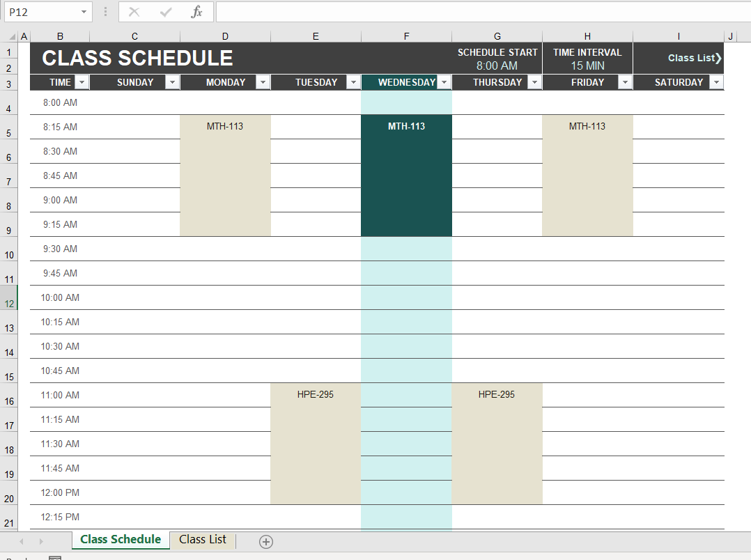The width and height of the screenshot is (751, 560).
Task: Open the WEDNESDAY filter dropdown
Action: point(444,81)
